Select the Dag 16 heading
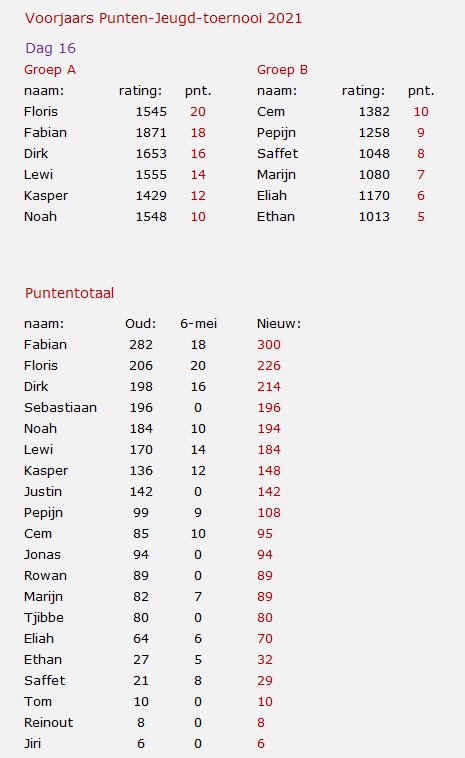This screenshot has height=758, width=465. 50,48
